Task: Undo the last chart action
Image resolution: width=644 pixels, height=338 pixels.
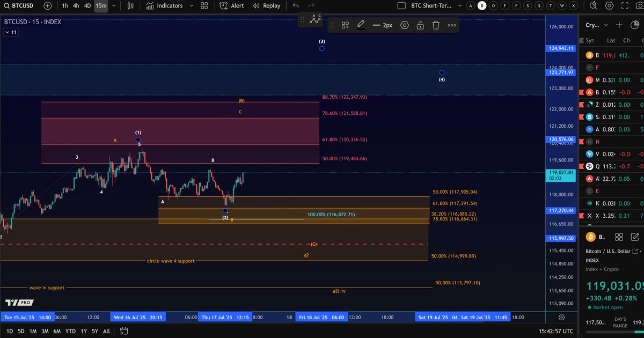Action: click(296, 5)
